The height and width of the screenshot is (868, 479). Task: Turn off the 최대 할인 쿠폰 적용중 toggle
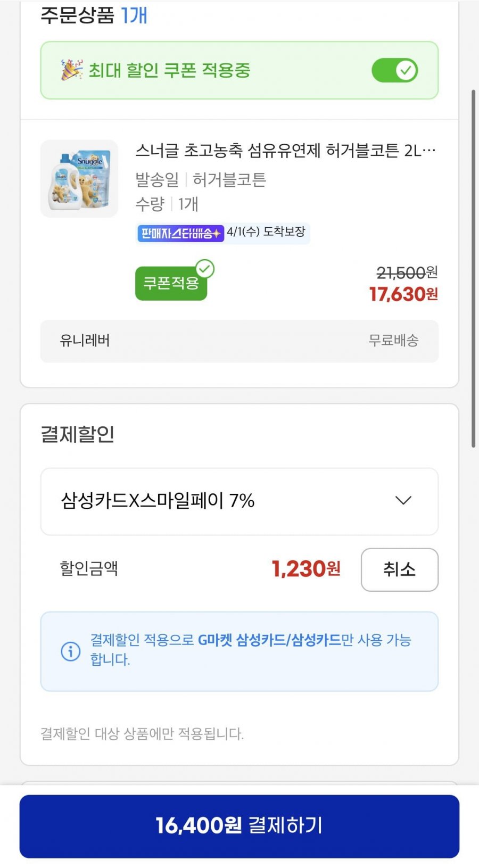(x=394, y=70)
